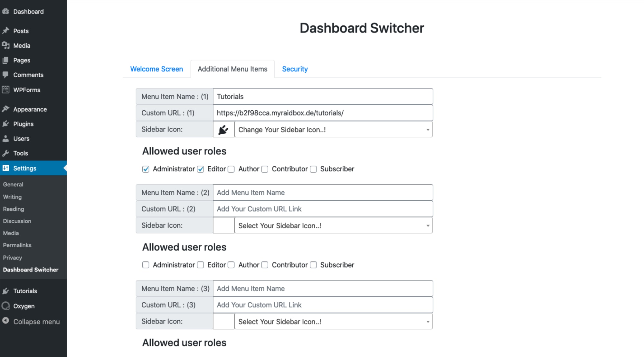Uncheck the first Administrator role checkbox
The width and height of the screenshot is (644, 357).
point(146,169)
